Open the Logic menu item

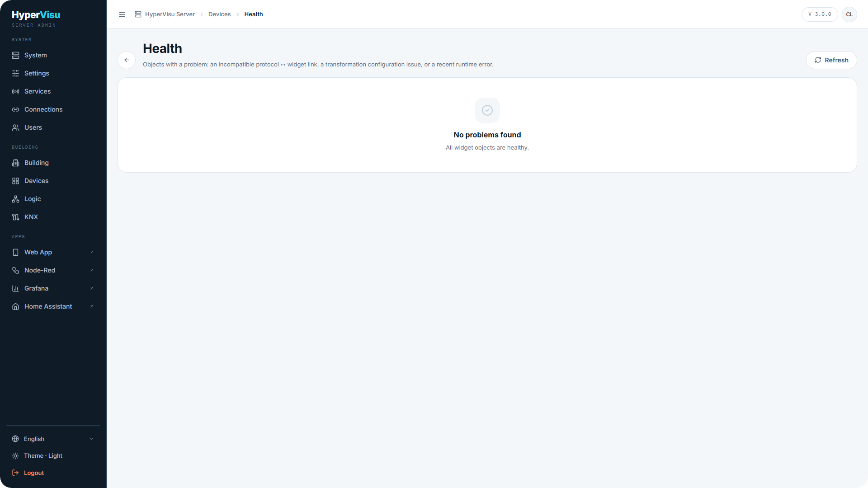point(53,199)
